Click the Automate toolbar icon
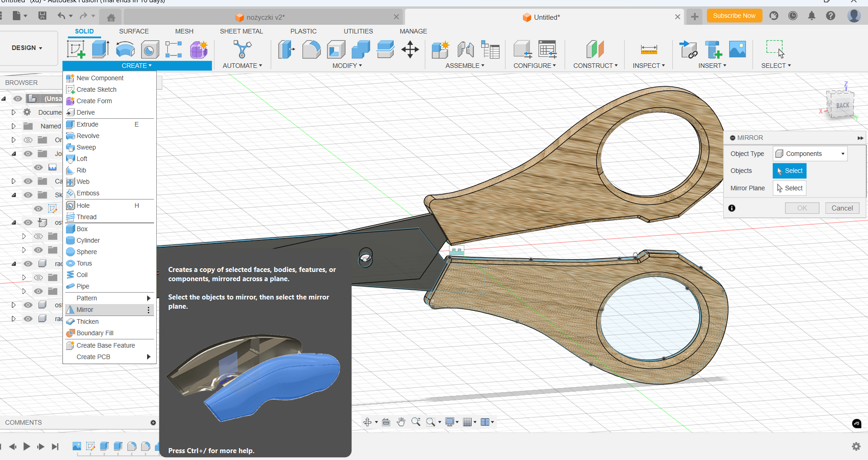 [x=242, y=50]
